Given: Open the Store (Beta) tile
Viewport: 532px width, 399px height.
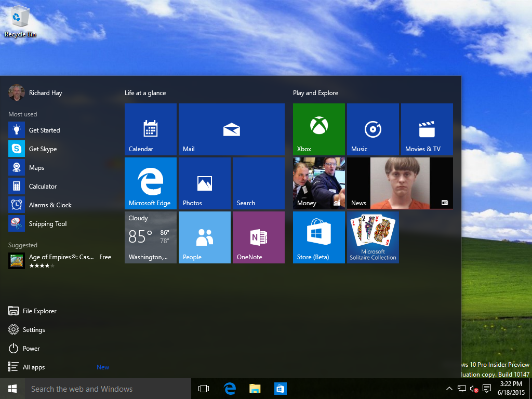Looking at the screenshot, I should pos(318,237).
